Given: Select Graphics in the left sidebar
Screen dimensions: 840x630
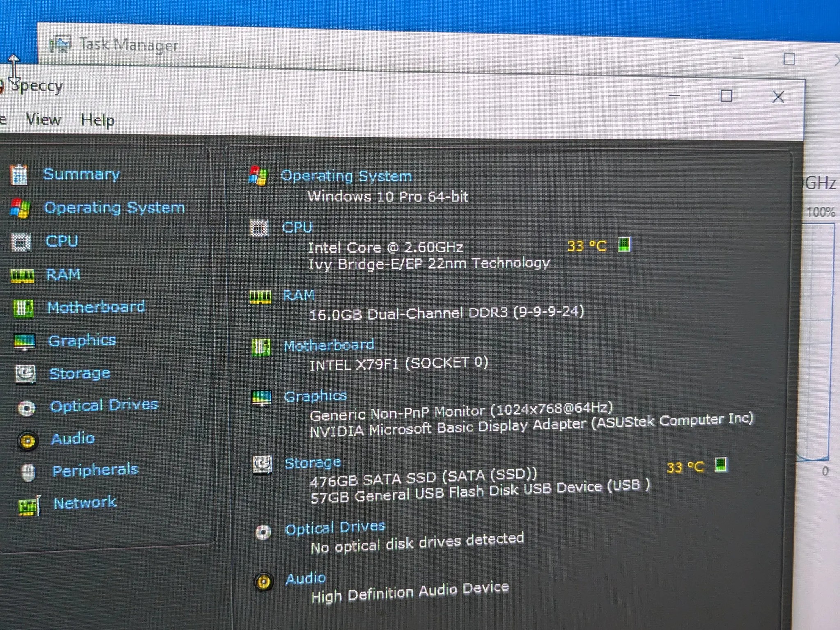Looking at the screenshot, I should click(x=82, y=340).
